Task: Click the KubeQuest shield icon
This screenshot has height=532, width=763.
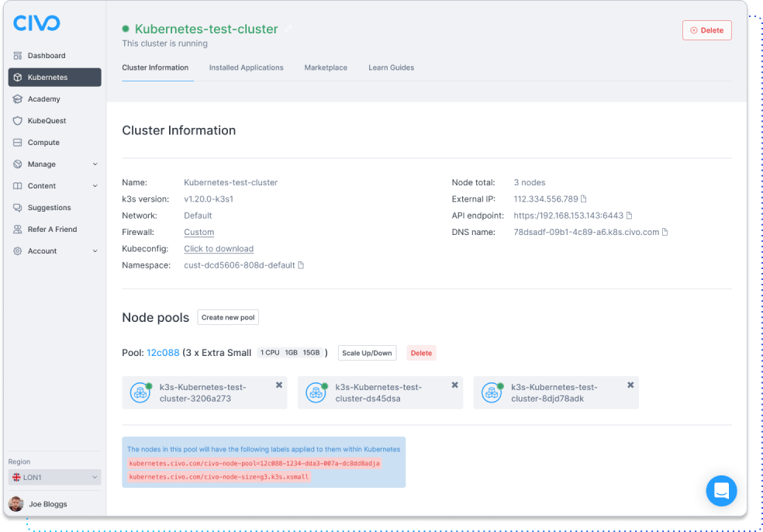Action: pyautogui.click(x=18, y=121)
